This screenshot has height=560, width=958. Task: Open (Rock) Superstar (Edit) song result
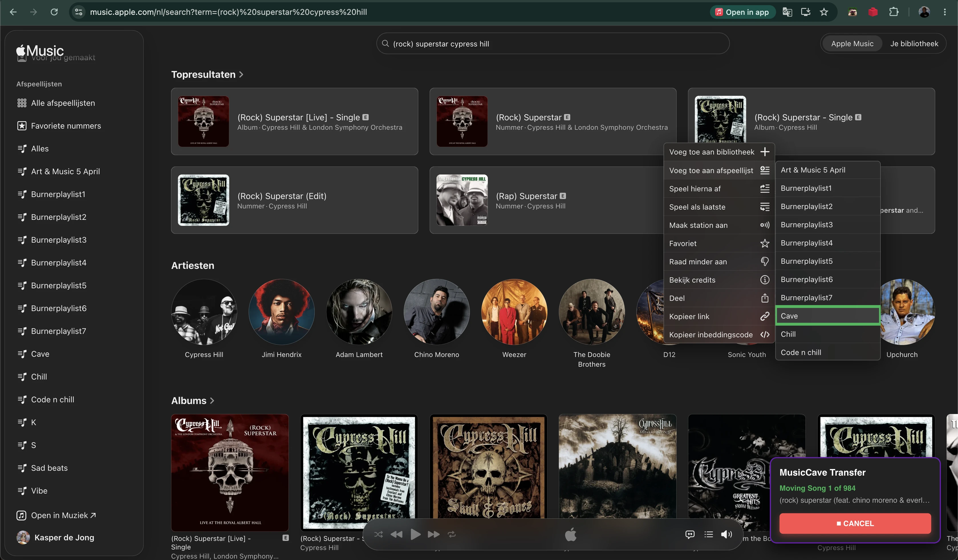point(294,200)
